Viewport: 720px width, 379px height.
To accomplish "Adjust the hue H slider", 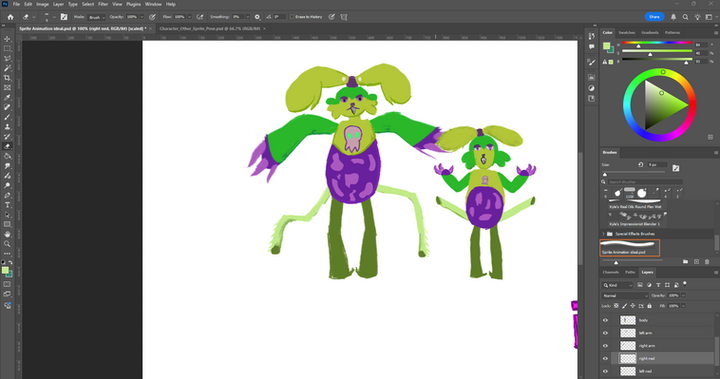I will [x=657, y=44].
